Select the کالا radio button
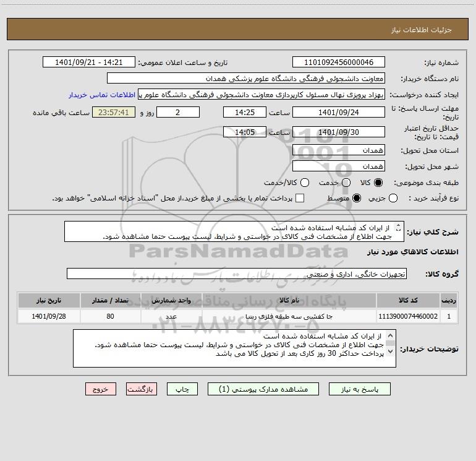The height and width of the screenshot is (461, 476). tap(378, 183)
